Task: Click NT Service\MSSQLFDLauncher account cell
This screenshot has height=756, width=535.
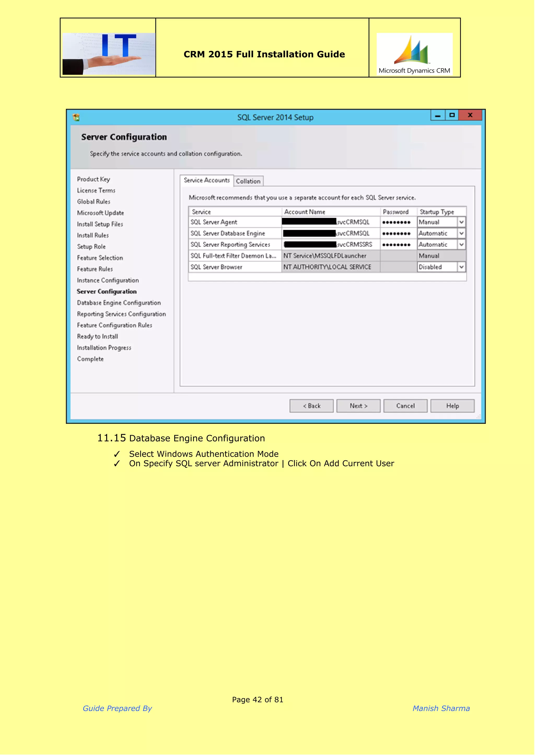Action: 331,256
